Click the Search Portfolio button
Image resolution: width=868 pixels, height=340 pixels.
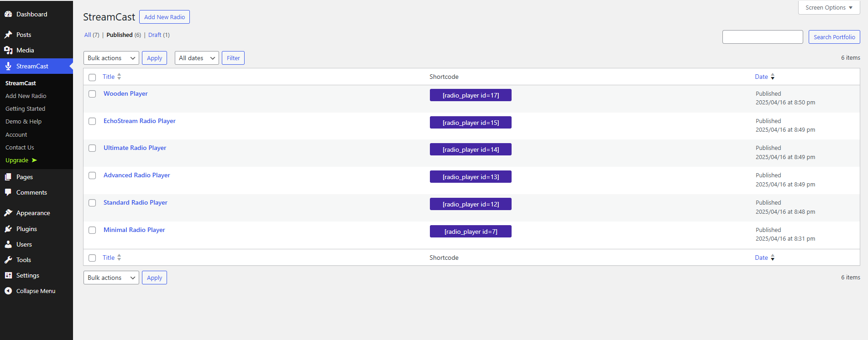[834, 37]
